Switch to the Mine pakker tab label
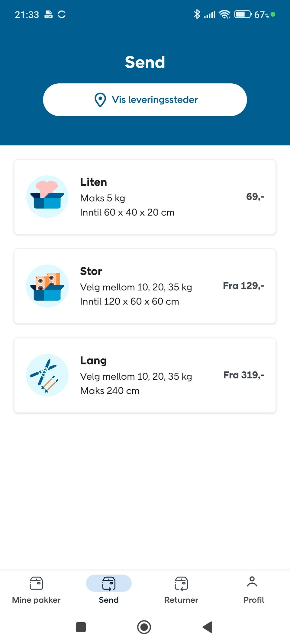Viewport: 290px width, 644px height. tap(36, 600)
